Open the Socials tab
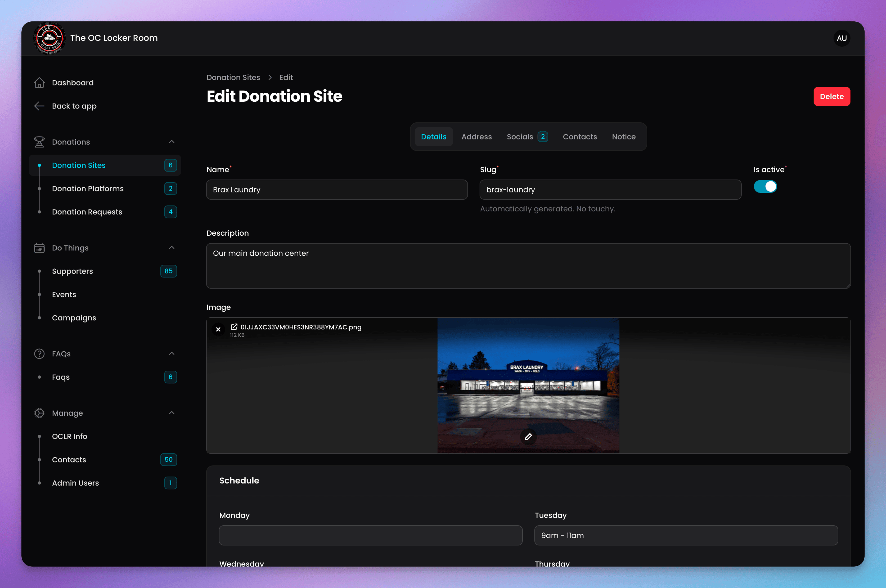Image resolution: width=886 pixels, height=588 pixels. click(527, 137)
